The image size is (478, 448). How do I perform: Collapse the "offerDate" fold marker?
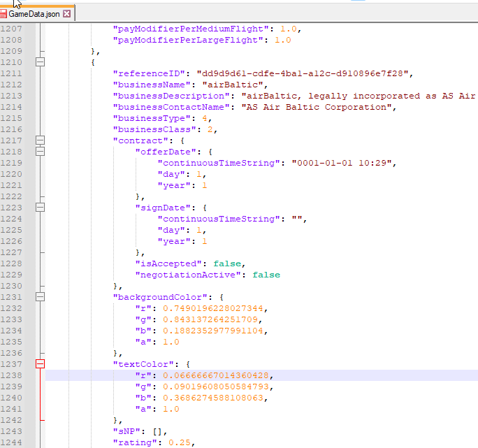click(x=41, y=152)
